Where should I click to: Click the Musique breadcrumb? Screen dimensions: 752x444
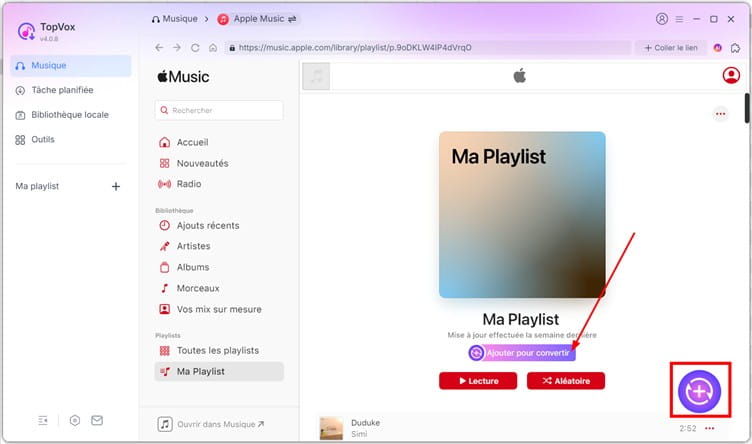point(175,19)
